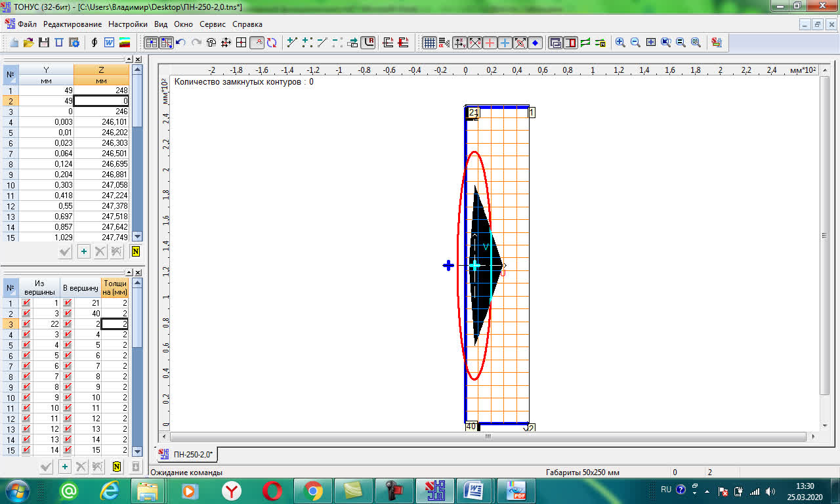Click vertical scrollbar thumb of drawing area

[x=825, y=236]
